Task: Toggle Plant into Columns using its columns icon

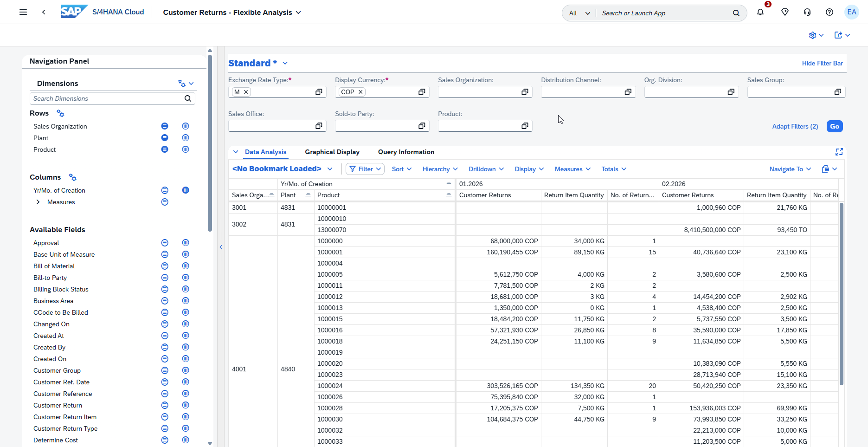Action: pyautogui.click(x=186, y=137)
